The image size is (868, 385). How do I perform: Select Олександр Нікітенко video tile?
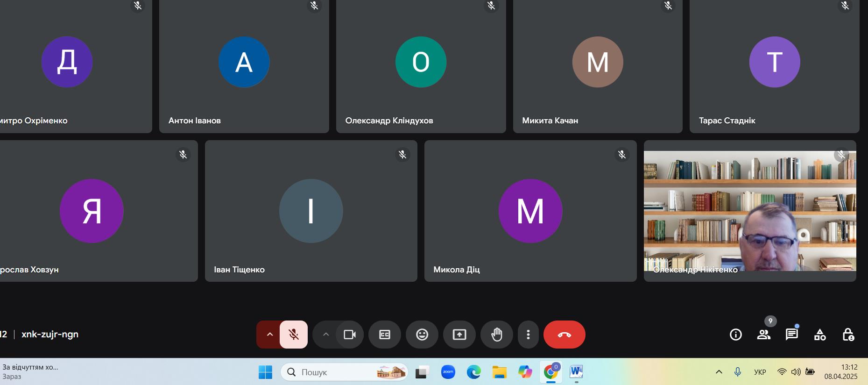pos(749,211)
